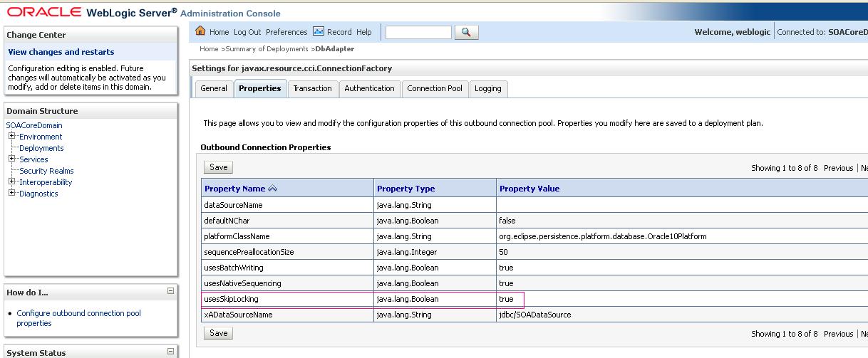Click the Record picture icon
Image resolution: width=868 pixels, height=358 pixels.
(x=319, y=31)
